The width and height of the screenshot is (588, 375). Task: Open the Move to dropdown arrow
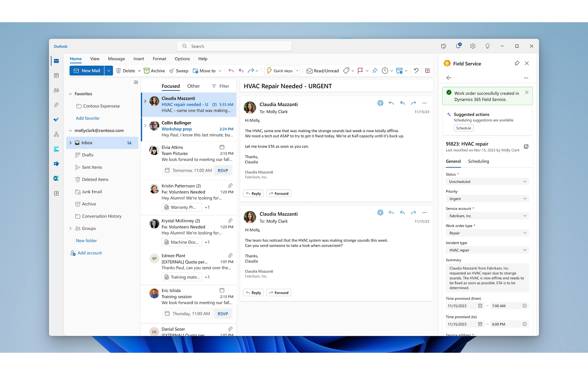(x=220, y=71)
